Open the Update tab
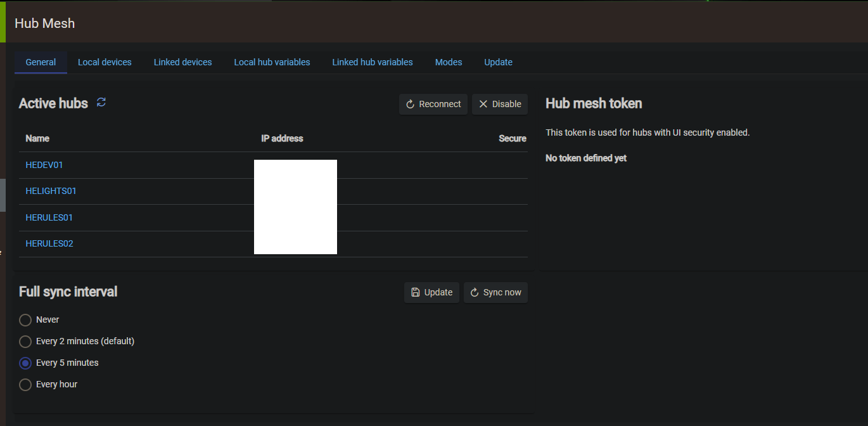 498,62
